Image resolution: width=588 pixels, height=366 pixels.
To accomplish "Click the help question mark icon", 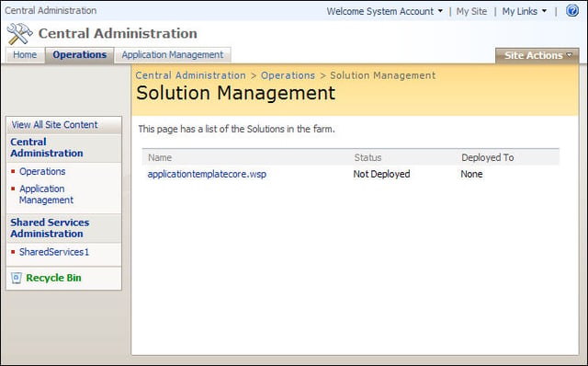I will tap(572, 11).
